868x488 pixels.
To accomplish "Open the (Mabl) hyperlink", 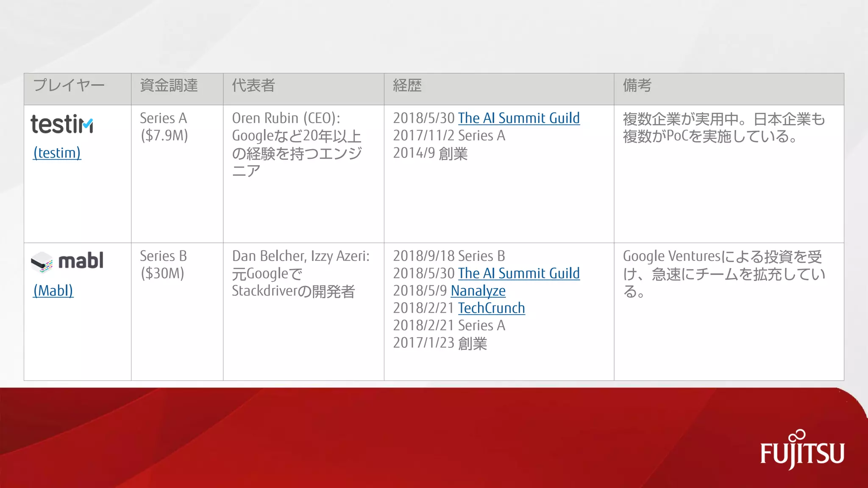I will coord(53,291).
